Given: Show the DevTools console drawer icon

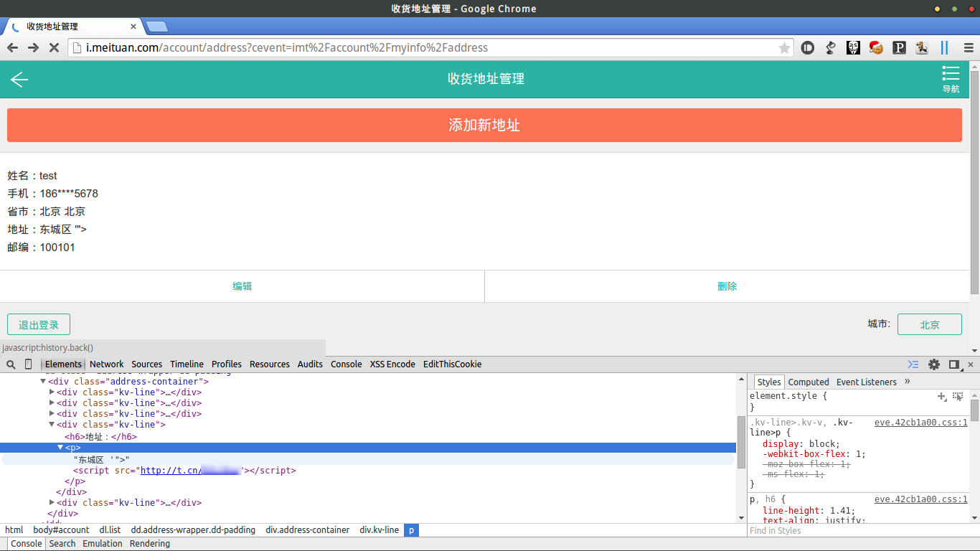Looking at the screenshot, I should pyautogui.click(x=913, y=364).
